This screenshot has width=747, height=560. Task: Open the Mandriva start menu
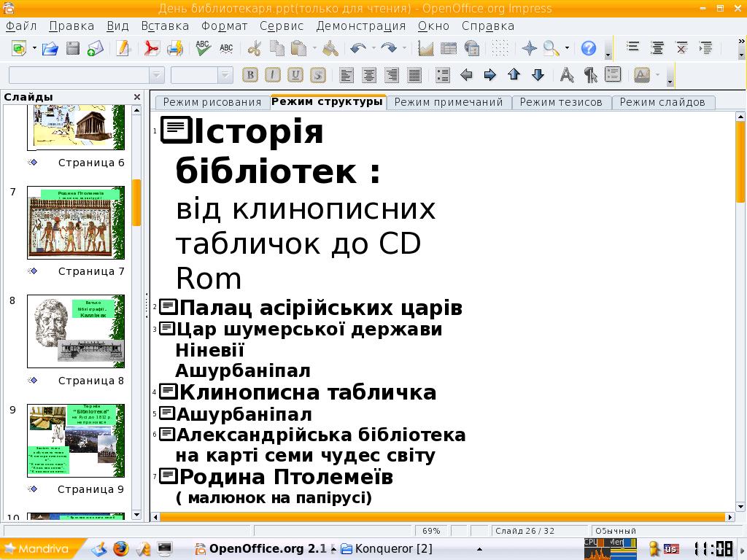[42, 548]
